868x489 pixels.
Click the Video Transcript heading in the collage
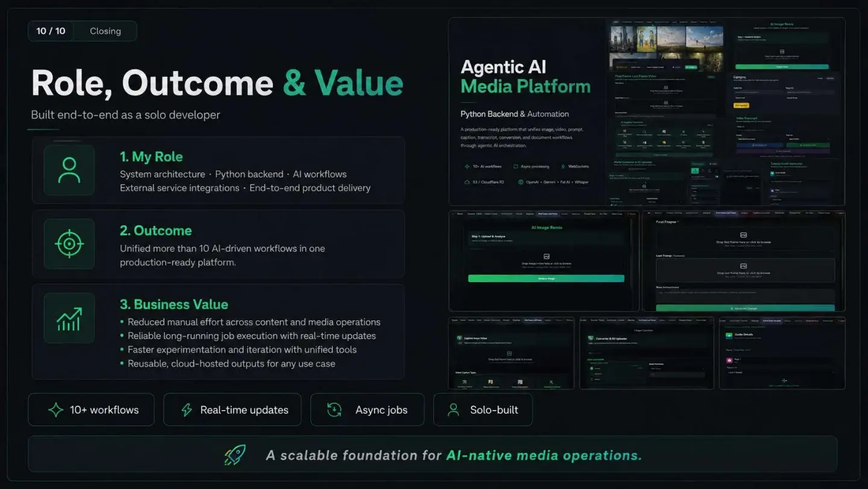click(747, 118)
